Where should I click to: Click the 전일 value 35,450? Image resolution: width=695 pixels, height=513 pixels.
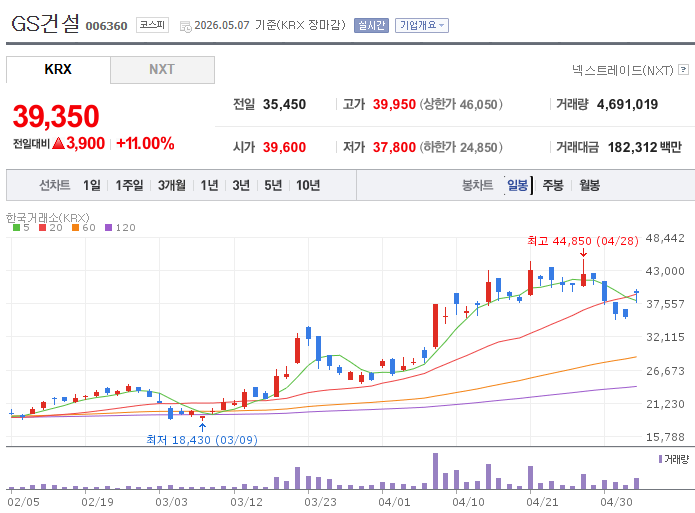(284, 104)
